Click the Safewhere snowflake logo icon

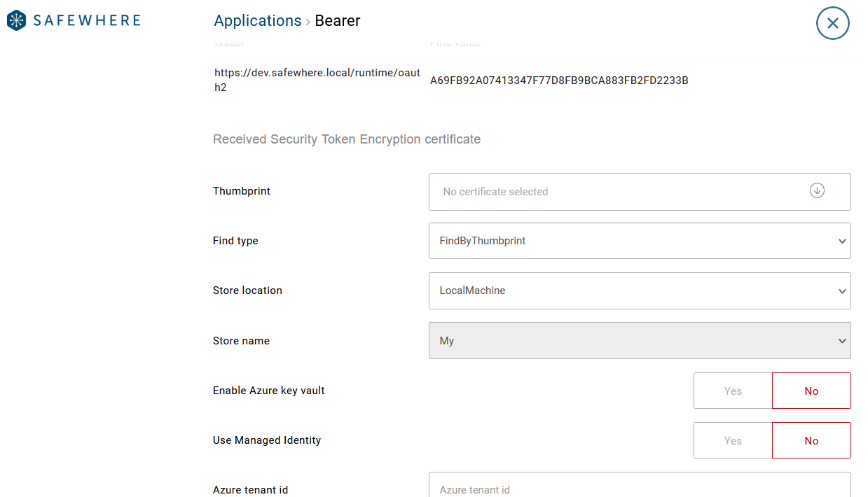[17, 20]
